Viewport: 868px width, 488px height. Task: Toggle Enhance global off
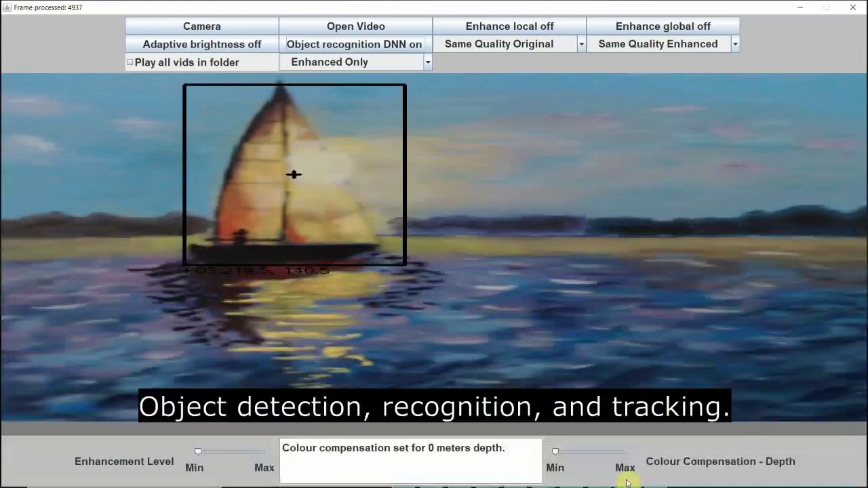(x=663, y=26)
